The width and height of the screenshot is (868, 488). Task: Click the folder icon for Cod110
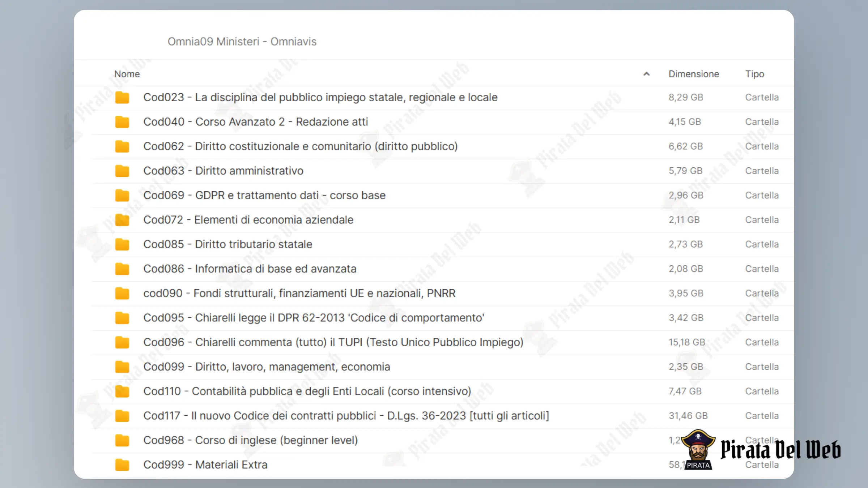[122, 391]
